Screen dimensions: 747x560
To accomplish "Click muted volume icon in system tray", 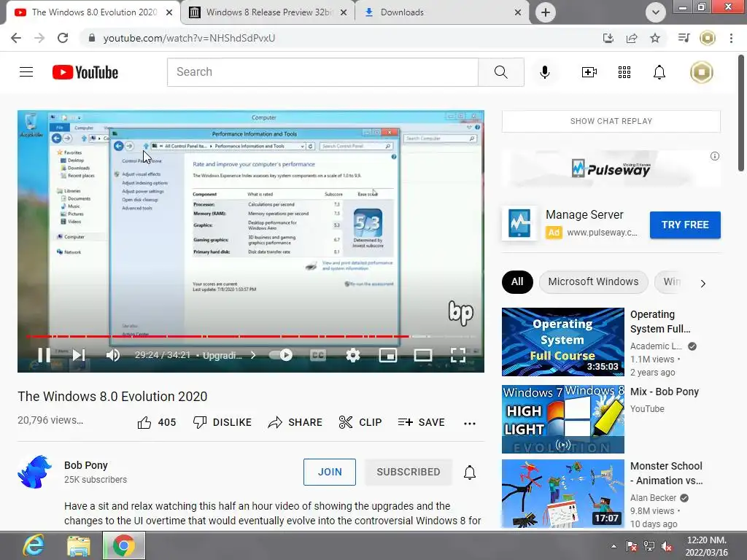I will point(667,546).
